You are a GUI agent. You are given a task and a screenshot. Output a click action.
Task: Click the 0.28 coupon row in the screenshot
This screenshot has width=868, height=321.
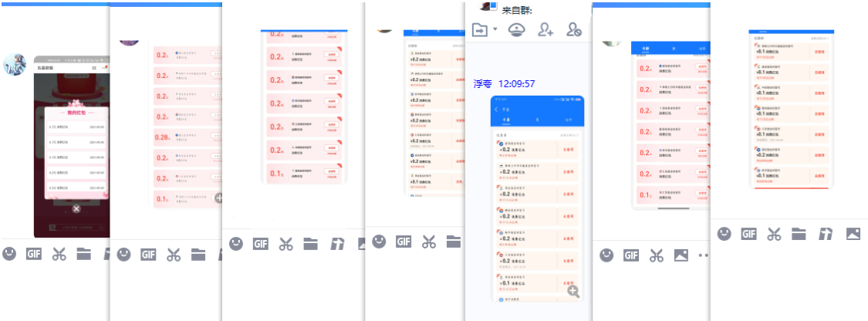(x=187, y=138)
